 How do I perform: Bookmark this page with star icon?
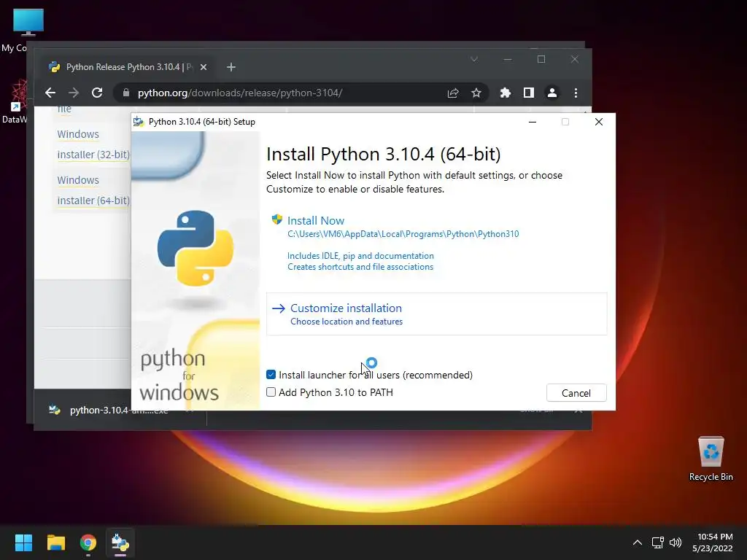pos(476,93)
